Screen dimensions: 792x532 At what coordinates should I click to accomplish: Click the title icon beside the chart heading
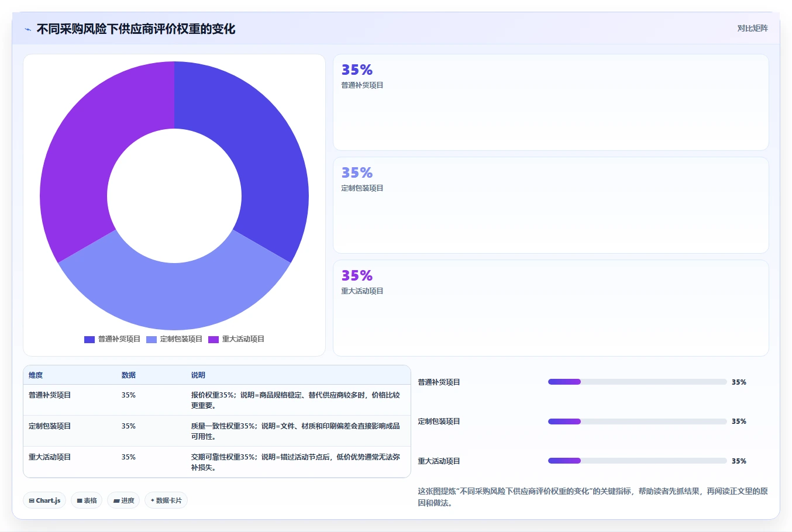coord(27,29)
